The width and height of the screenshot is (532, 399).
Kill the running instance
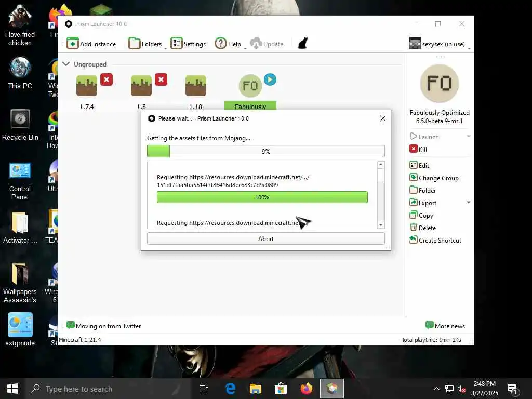click(x=418, y=149)
